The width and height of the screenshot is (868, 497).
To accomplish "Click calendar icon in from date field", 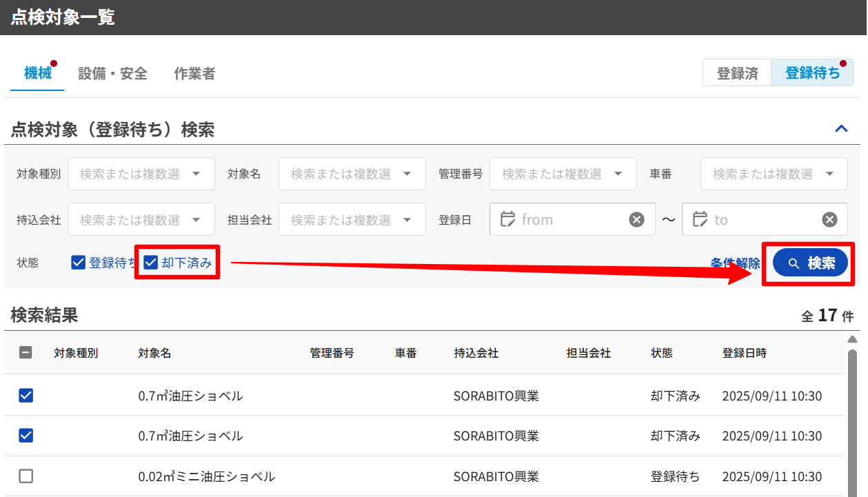I will click(507, 219).
